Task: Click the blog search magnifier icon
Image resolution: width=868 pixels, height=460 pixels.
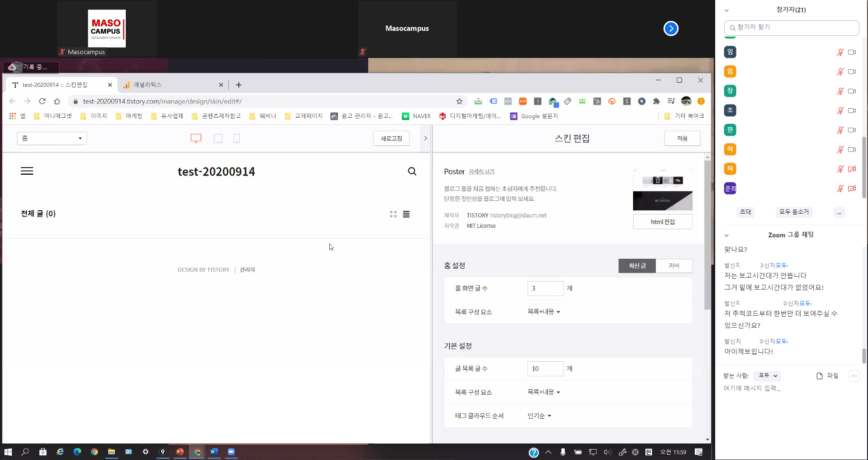Action: pos(412,171)
